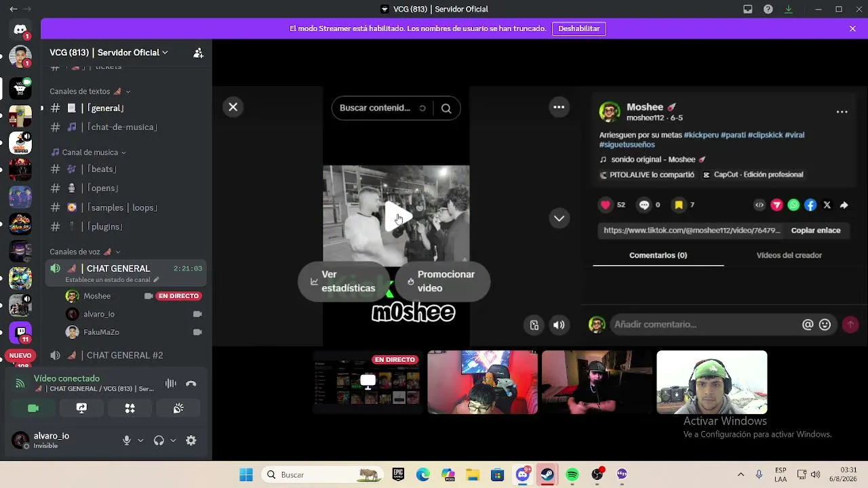The height and width of the screenshot is (488, 868).
Task: Toggle the camera with the green video button
Action: tap(33, 408)
